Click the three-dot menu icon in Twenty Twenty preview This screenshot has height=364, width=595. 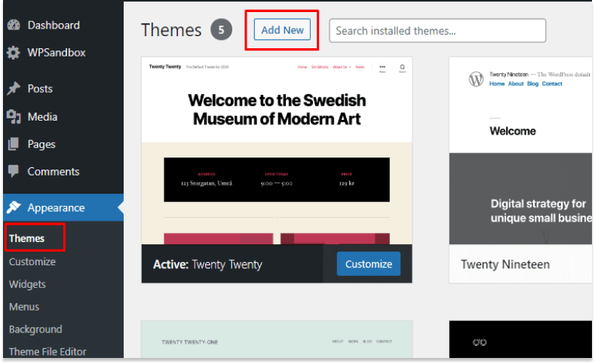(x=382, y=68)
